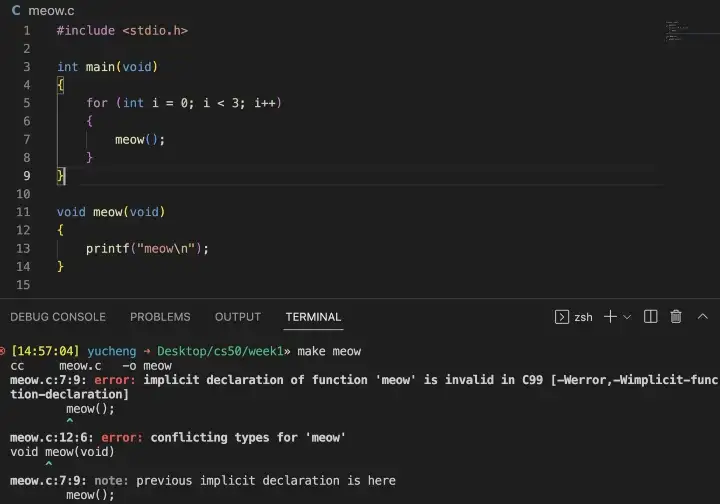This screenshot has width=720, height=504.
Task: Click line number 11 in the gutter
Action: [23, 212]
